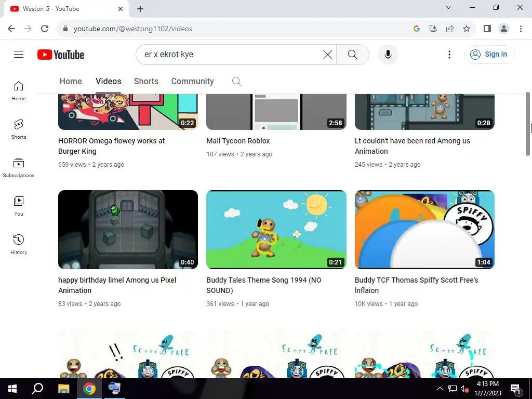The height and width of the screenshot is (399, 532).
Task: Open File Explorer from the taskbar
Action: pyautogui.click(x=63, y=389)
